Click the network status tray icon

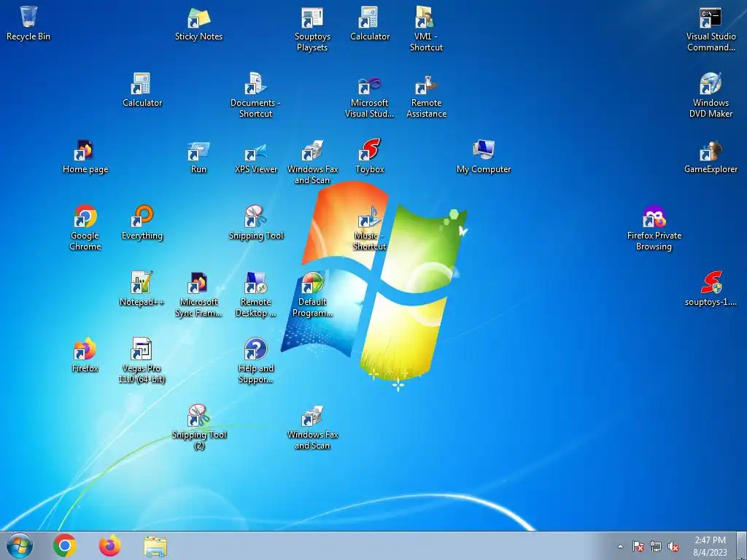[x=656, y=546]
